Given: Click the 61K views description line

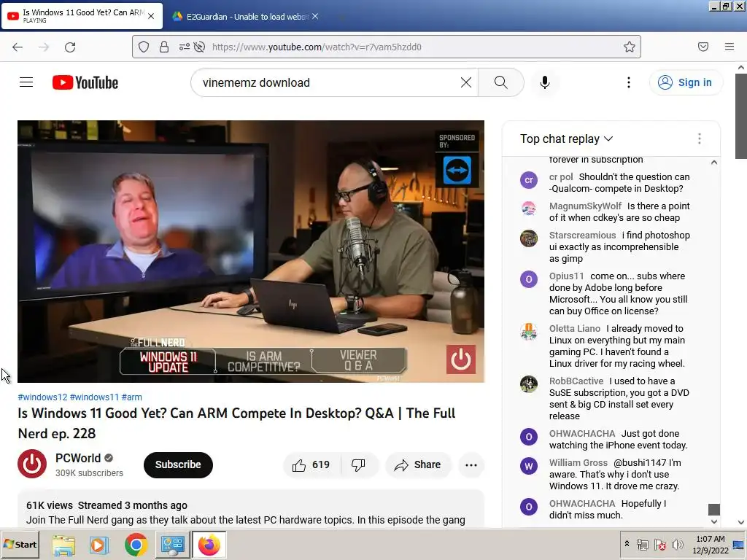Looking at the screenshot, I should click(107, 505).
